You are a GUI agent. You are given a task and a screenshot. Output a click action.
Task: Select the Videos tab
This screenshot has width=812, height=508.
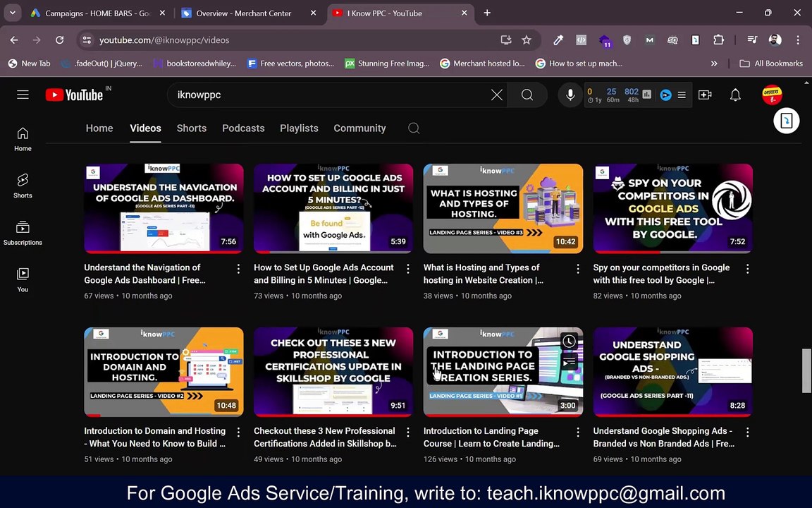(x=145, y=128)
